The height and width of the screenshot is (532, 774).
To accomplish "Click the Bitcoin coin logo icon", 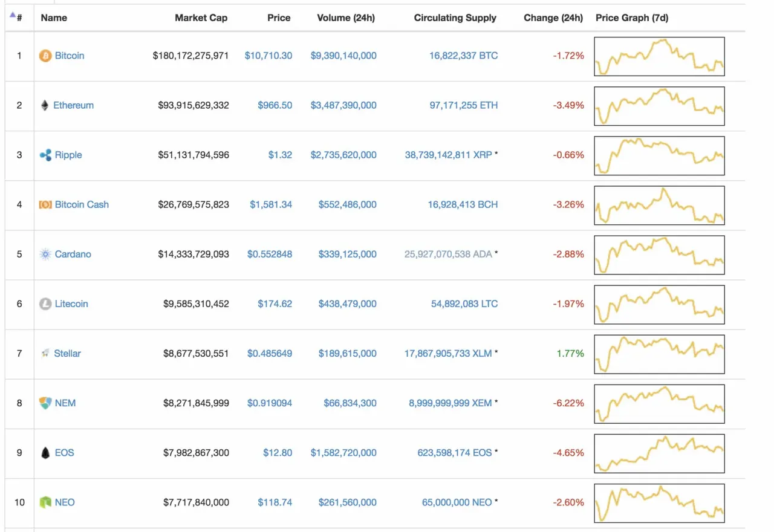I will (x=45, y=56).
